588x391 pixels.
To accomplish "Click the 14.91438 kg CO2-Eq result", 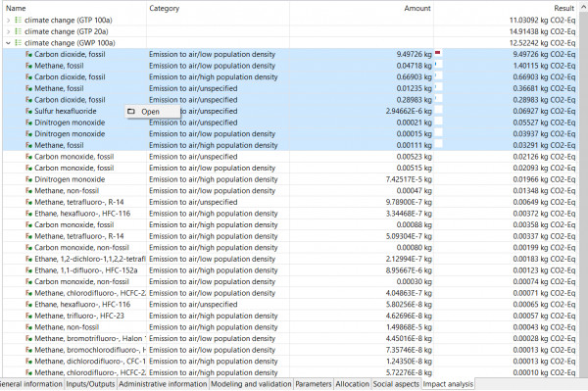I will (x=542, y=31).
